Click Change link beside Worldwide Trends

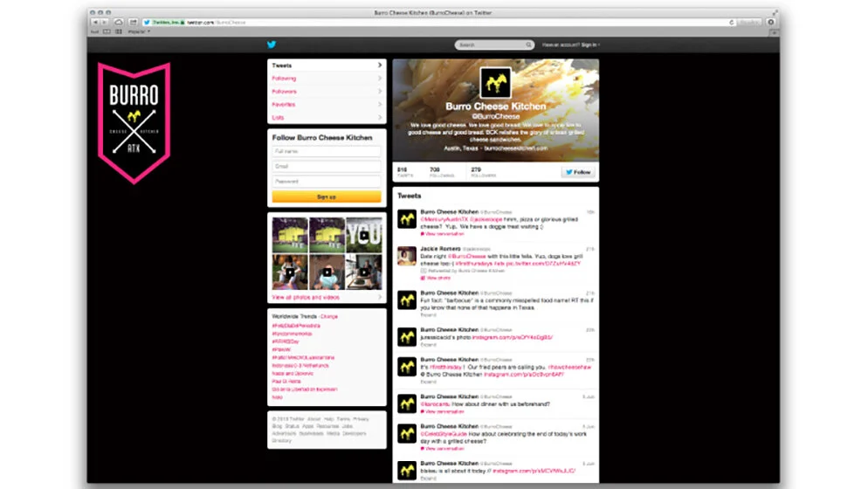click(329, 317)
